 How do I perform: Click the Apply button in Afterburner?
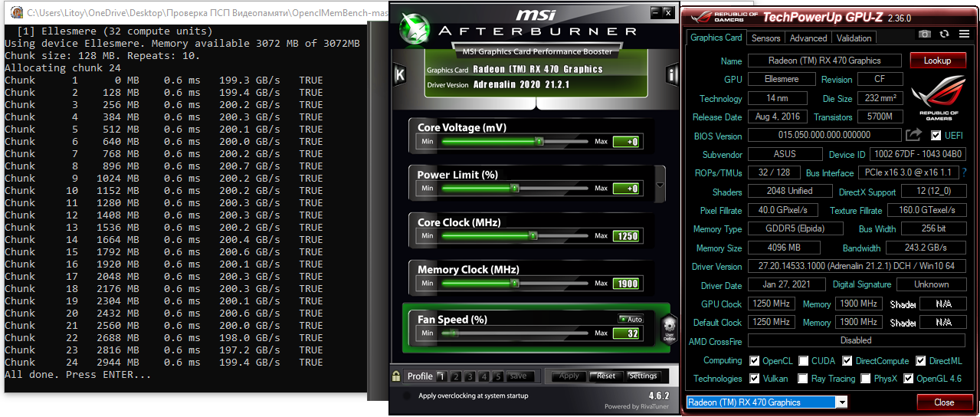tap(569, 376)
